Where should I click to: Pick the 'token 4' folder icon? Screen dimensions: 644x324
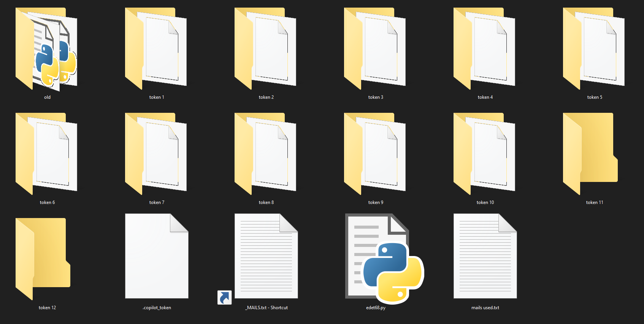[x=484, y=49]
